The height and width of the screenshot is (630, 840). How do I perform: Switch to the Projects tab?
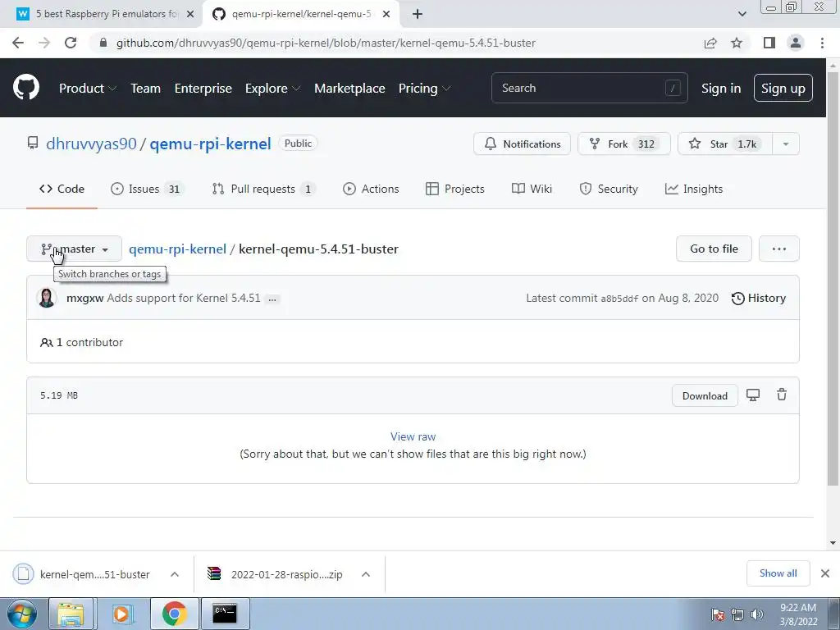(454, 189)
